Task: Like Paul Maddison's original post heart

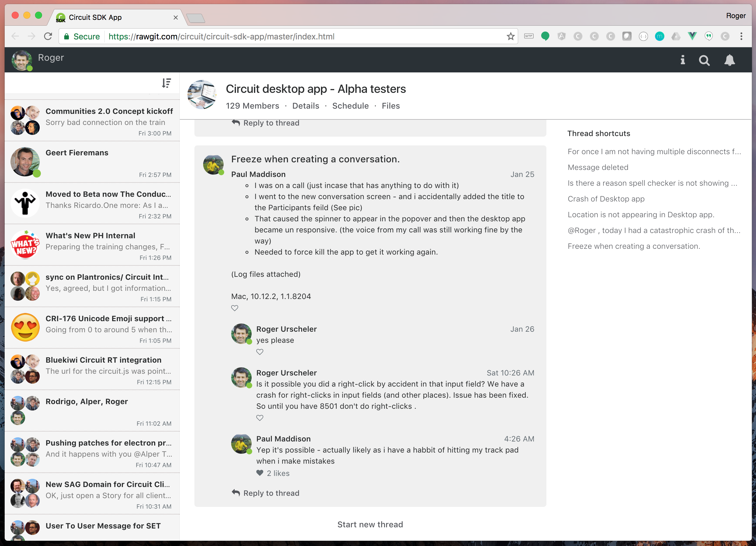Action: (235, 308)
